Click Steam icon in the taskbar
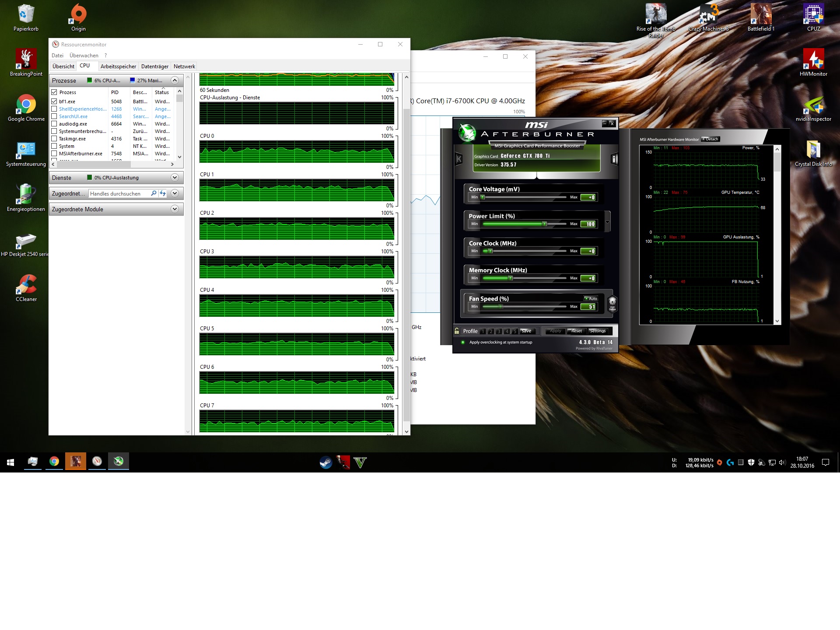This screenshot has height=630, width=840. 326,462
